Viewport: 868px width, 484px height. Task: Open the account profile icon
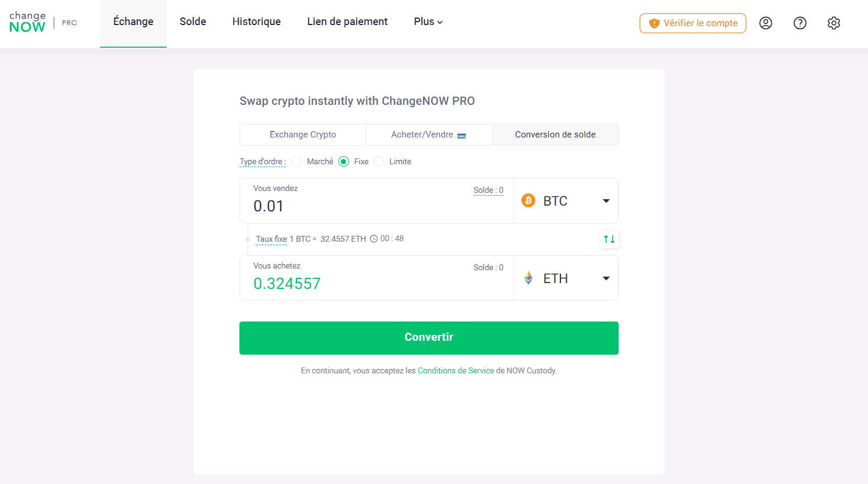(x=765, y=23)
